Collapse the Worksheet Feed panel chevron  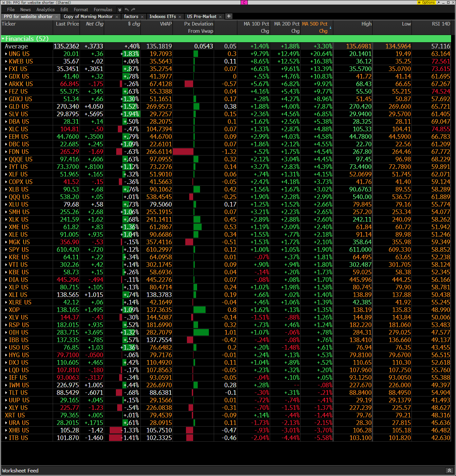click(449, 470)
